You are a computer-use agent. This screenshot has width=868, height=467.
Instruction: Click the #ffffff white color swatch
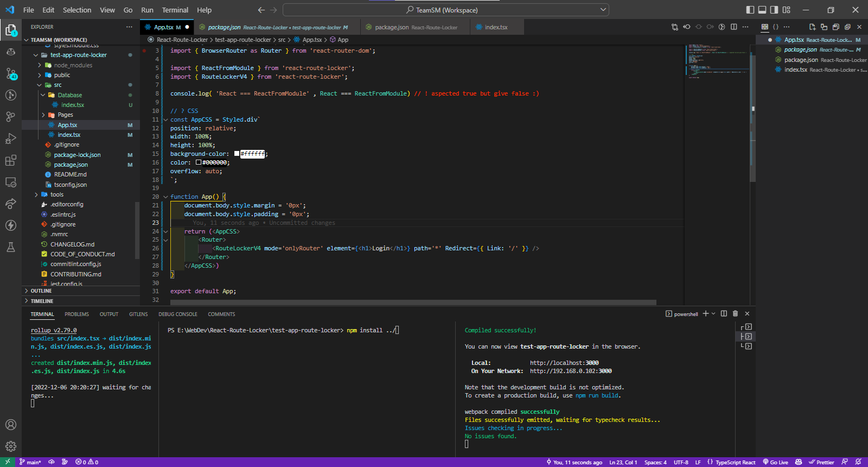[x=237, y=154]
